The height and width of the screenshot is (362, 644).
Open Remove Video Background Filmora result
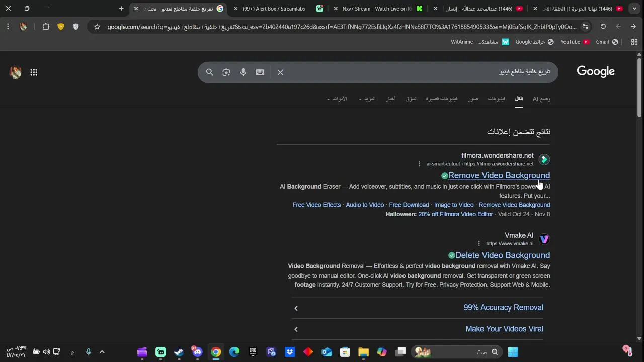(499, 175)
